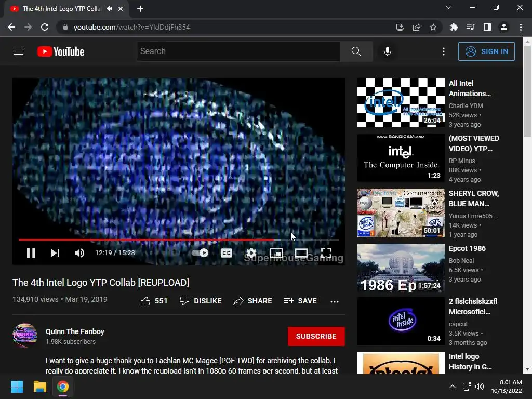Screen dimensions: 532x399
Task: Open network settings in tray
Action: point(467,387)
